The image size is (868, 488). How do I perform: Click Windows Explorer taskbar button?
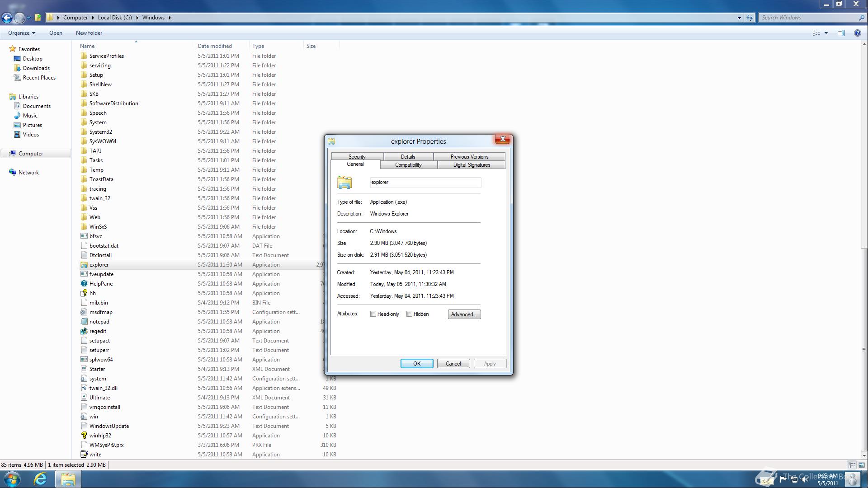[68, 479]
